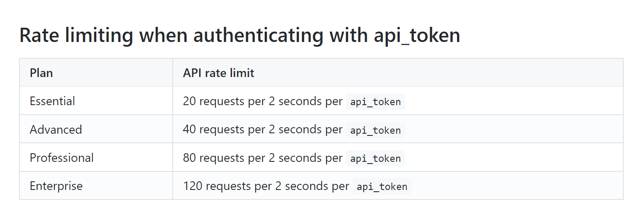
Task: Click the api_token code tag in Enterprise row
Action: pyautogui.click(x=382, y=186)
